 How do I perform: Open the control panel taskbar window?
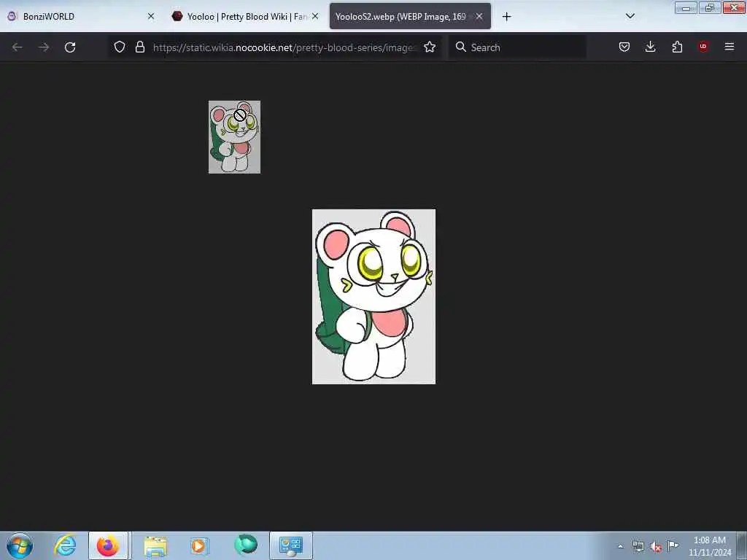pyautogui.click(x=291, y=545)
